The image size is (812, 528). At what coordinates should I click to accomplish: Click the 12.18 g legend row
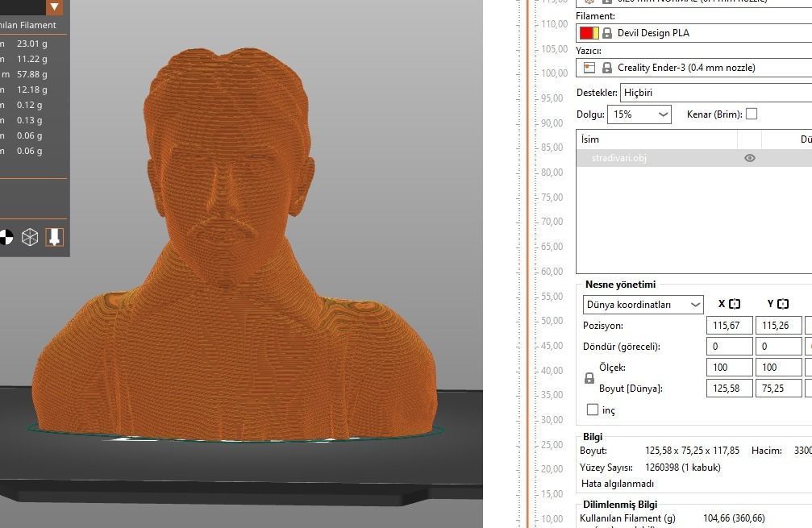[x=32, y=89]
